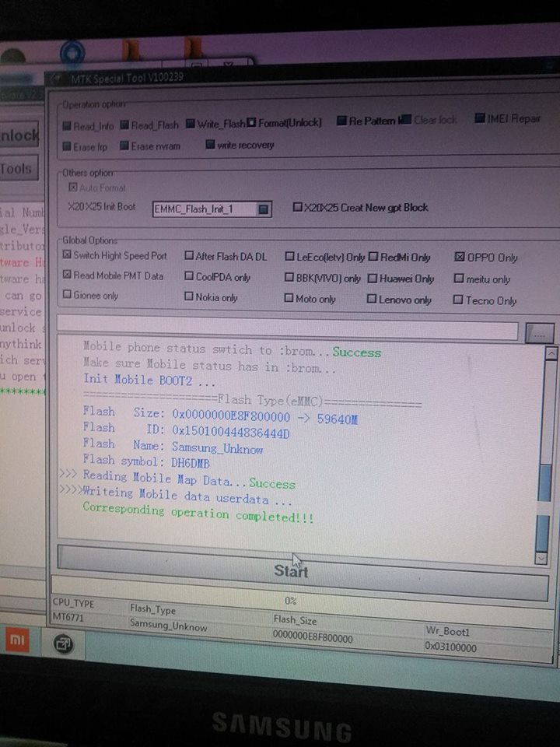Click the file path input field
This screenshot has height=747, width=560.
click(x=287, y=328)
